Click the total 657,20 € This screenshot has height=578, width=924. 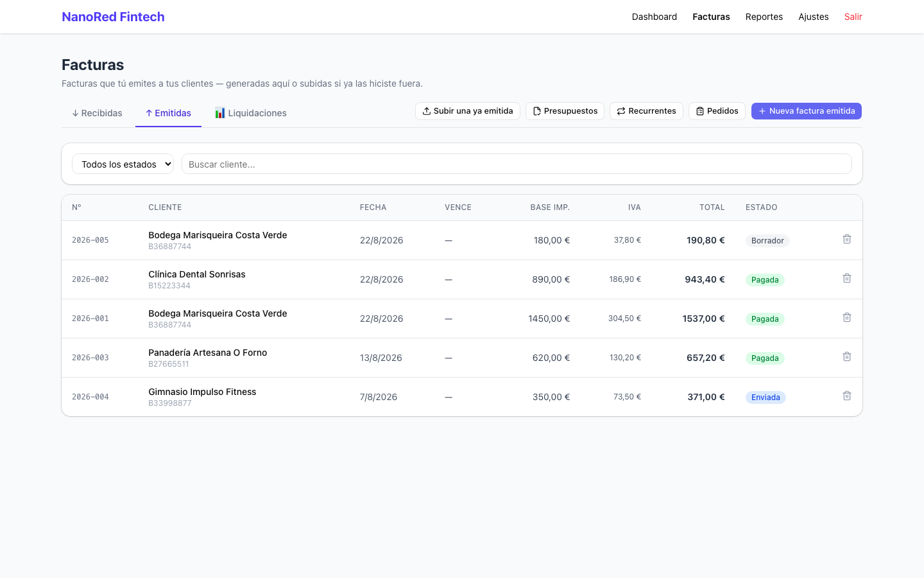[705, 358]
